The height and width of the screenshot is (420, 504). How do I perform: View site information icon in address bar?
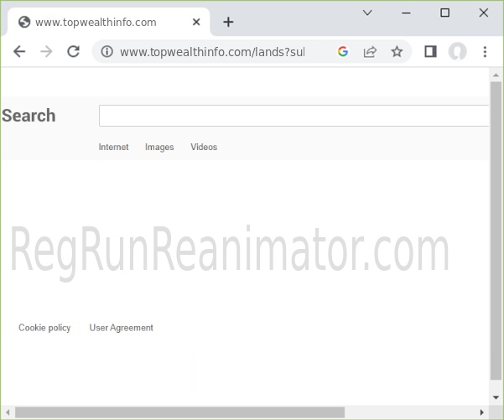107,52
